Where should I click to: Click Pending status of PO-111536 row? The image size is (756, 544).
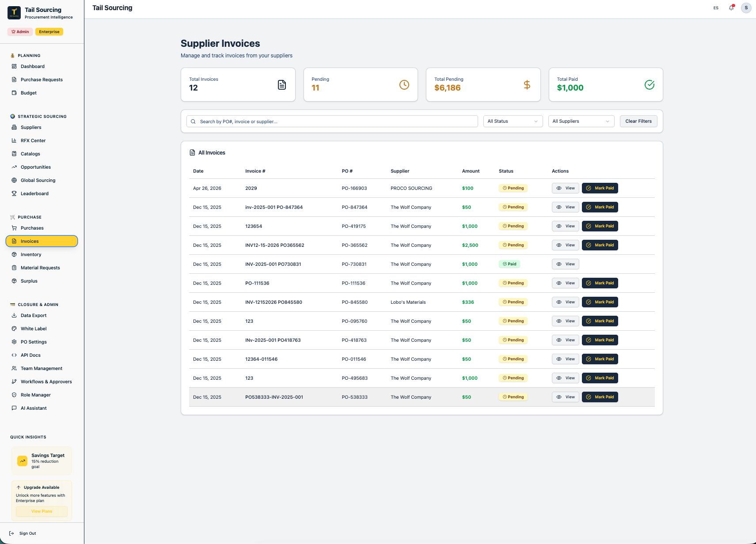[x=513, y=283]
